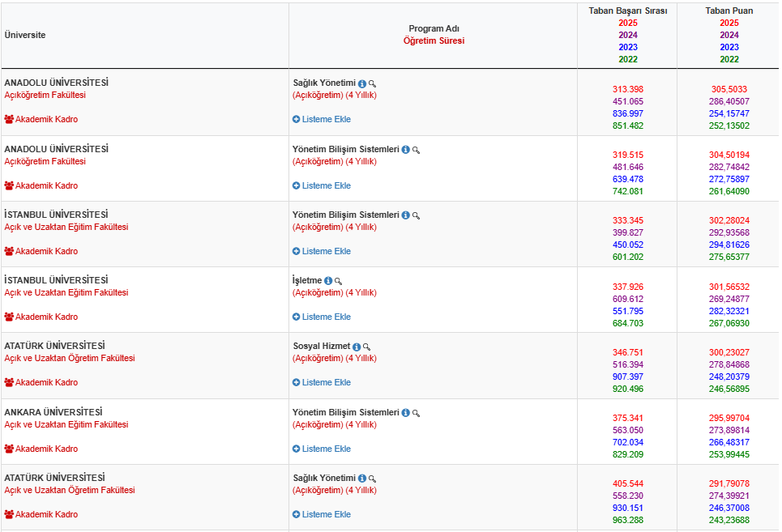
Task: Click info icon next to İşletme
Action: point(328,281)
